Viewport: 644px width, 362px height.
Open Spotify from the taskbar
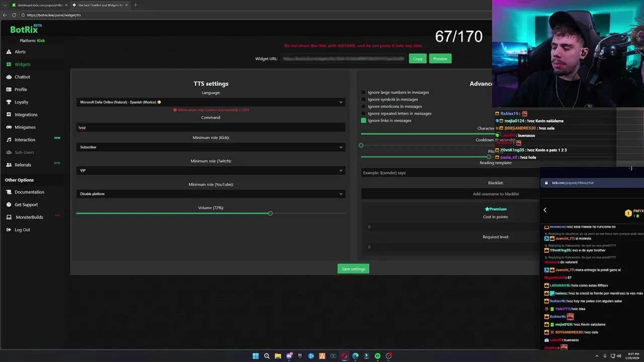pyautogui.click(x=377, y=356)
